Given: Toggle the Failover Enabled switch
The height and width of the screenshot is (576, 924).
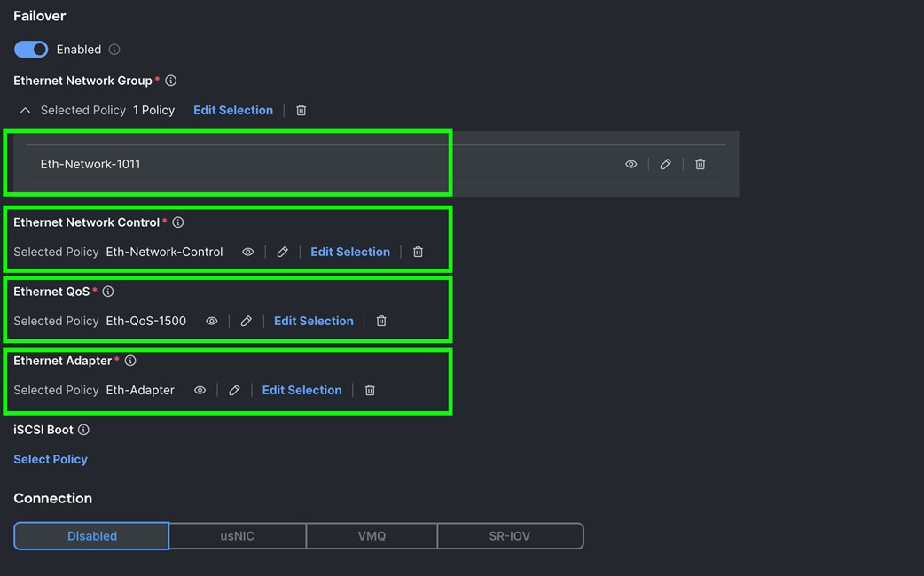Looking at the screenshot, I should 31,50.
